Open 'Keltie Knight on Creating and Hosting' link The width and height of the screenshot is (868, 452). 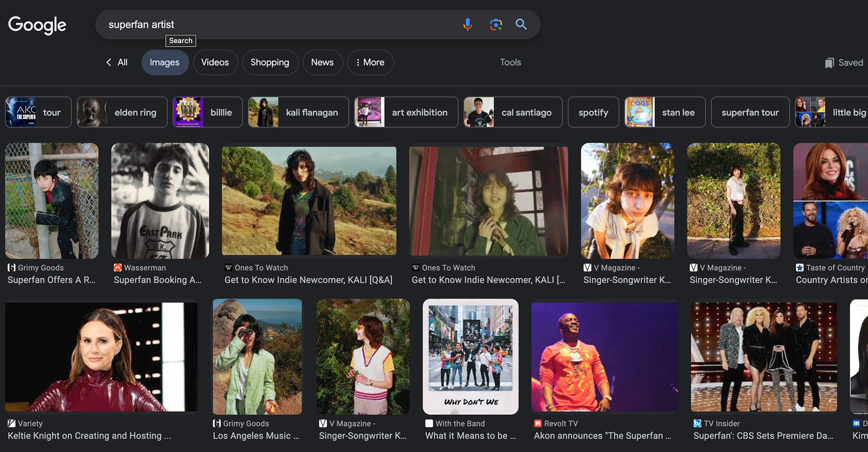pos(90,436)
